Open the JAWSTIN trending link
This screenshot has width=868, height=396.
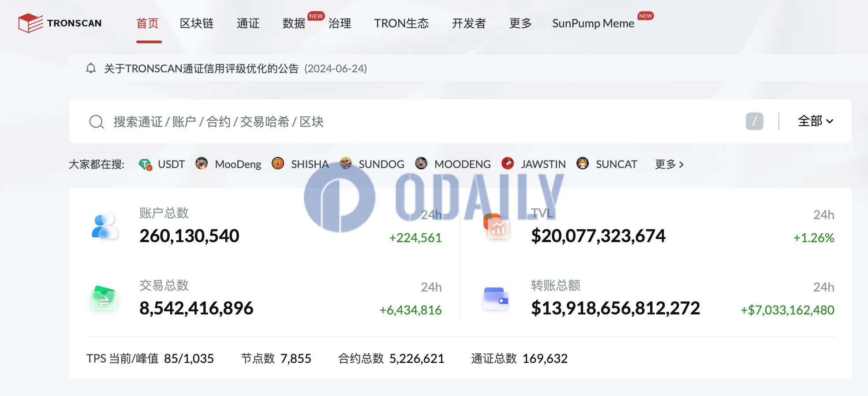point(543,164)
